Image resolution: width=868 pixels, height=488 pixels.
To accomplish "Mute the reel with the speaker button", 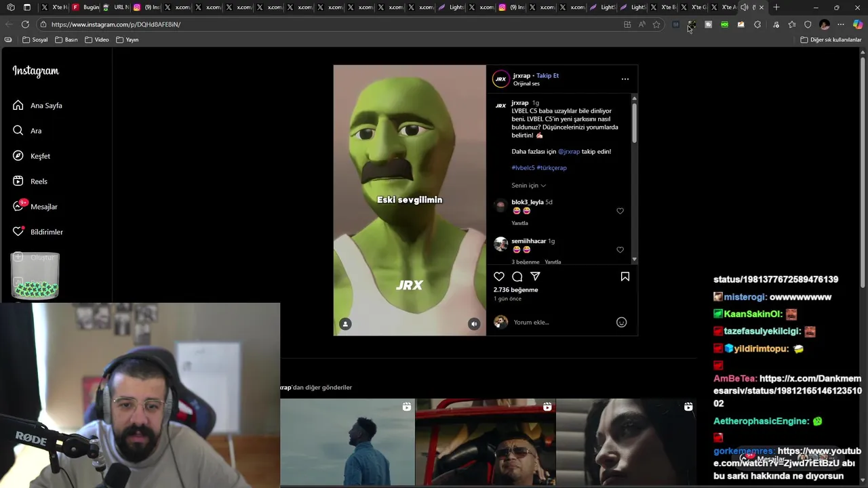I will [474, 324].
